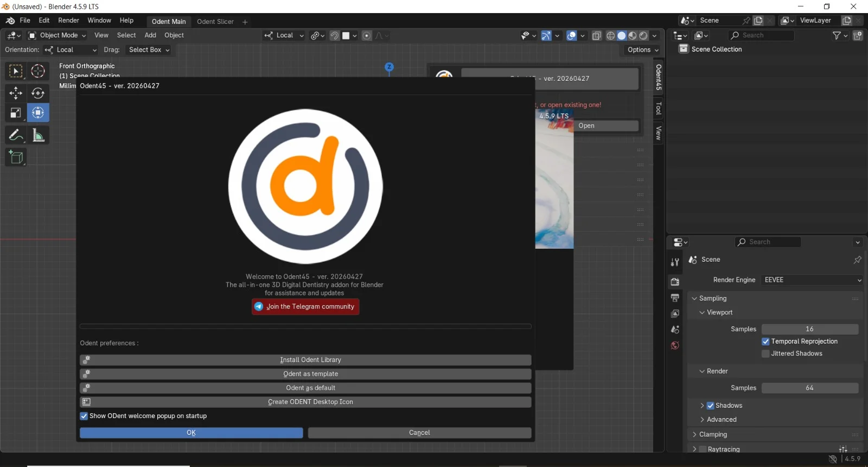Disable the Shadows checkbox
The image size is (868, 467).
coord(710,406)
